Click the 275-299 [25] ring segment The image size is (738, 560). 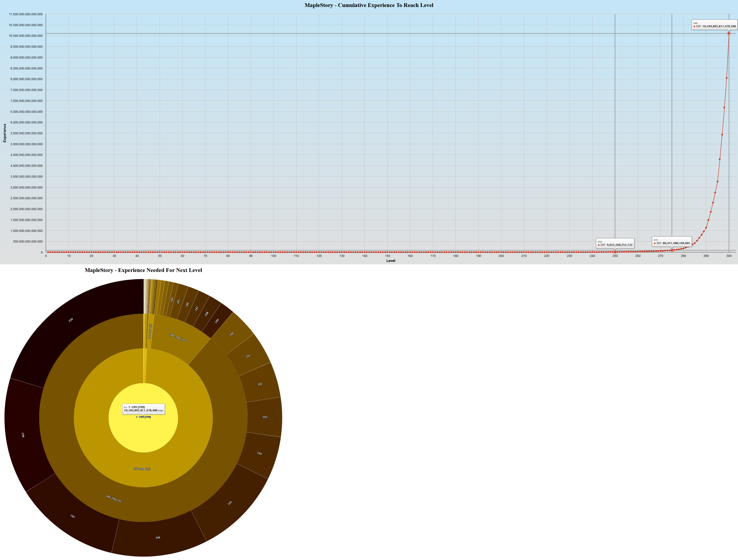coord(142,469)
